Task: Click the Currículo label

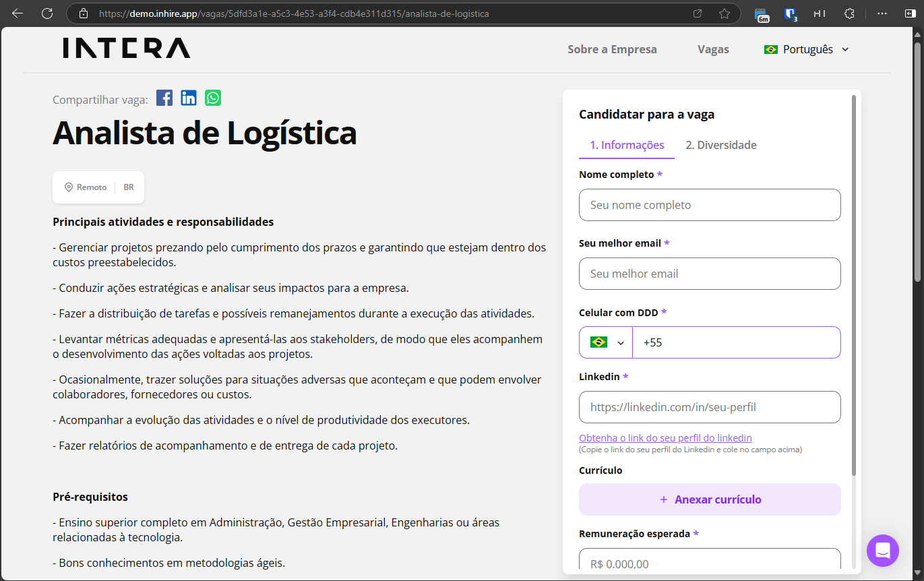Action: 600,470
